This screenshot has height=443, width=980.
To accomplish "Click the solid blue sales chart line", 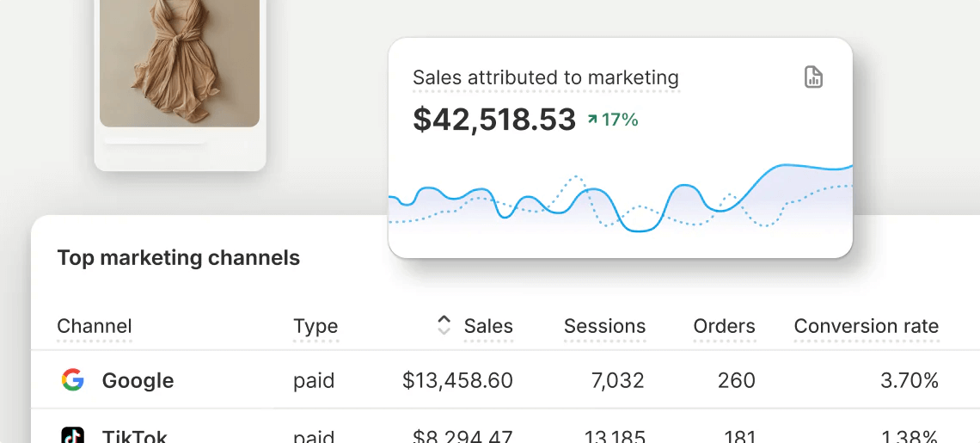I will click(x=683, y=187).
